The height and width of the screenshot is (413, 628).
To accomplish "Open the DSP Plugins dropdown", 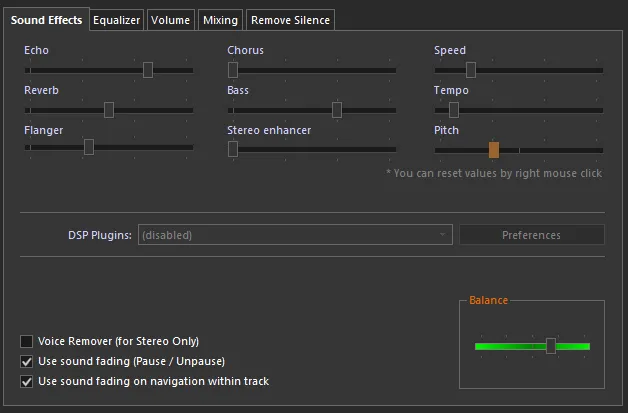I will click(x=295, y=235).
